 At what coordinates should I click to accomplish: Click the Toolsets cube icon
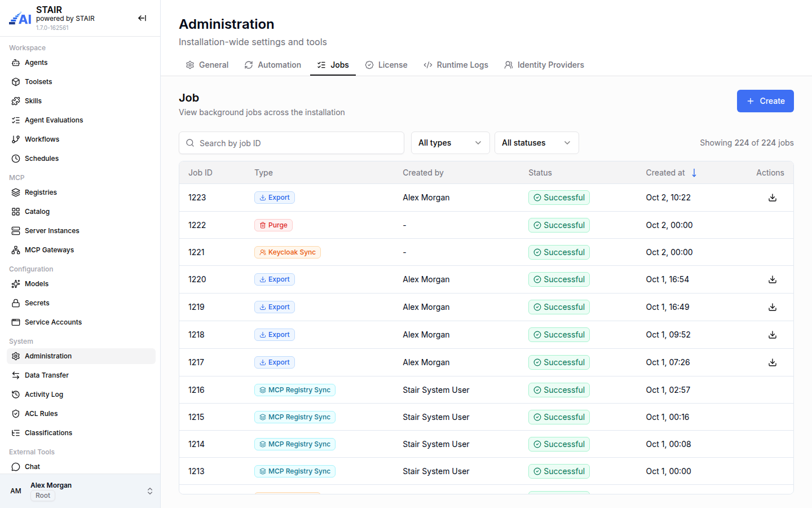tap(16, 82)
